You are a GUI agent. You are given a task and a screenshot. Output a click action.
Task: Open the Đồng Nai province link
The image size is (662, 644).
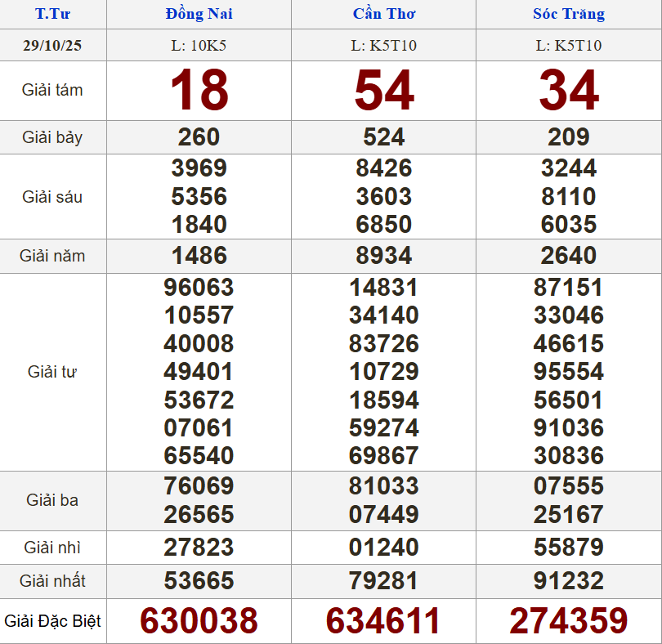click(199, 14)
